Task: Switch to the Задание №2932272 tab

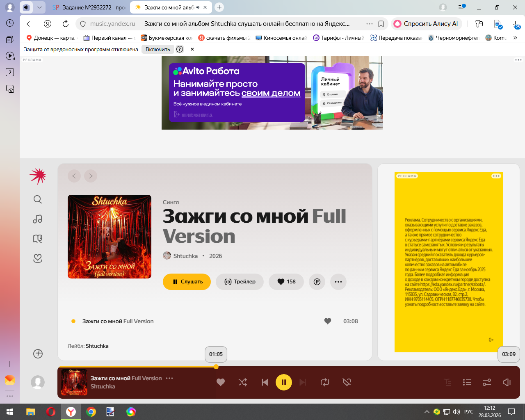Action: click(89, 7)
